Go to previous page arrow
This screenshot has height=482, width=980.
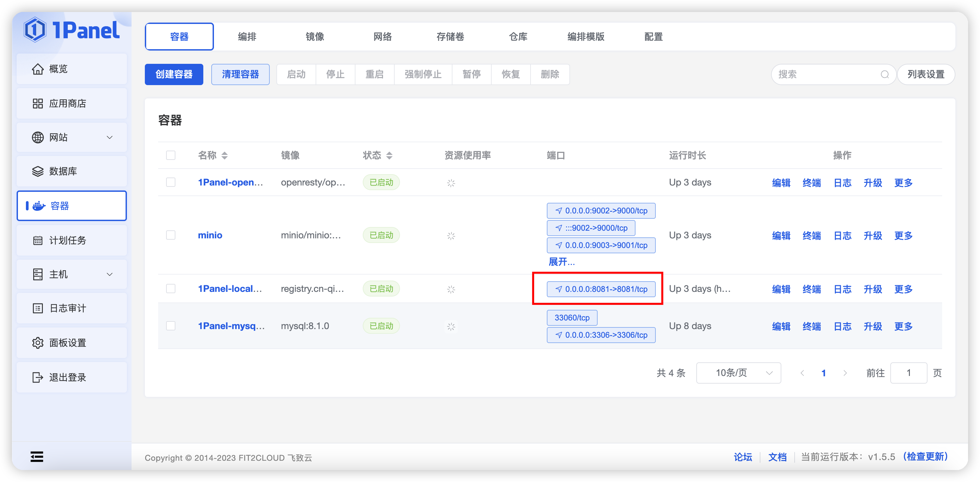tap(802, 373)
